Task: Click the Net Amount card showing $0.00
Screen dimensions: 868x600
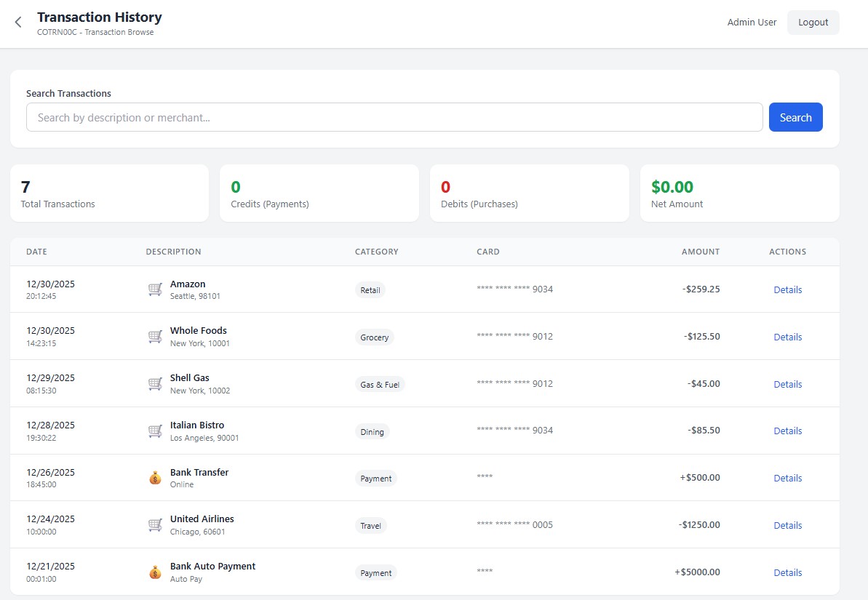Action: (x=739, y=193)
